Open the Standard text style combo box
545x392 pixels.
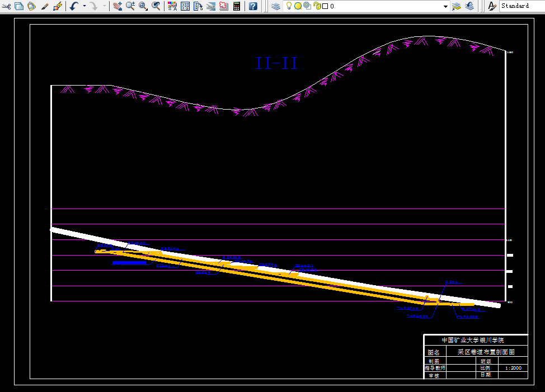(x=522, y=6)
